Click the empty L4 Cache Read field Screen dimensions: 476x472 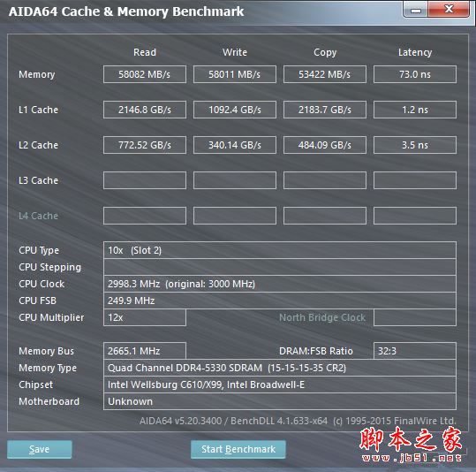(145, 216)
